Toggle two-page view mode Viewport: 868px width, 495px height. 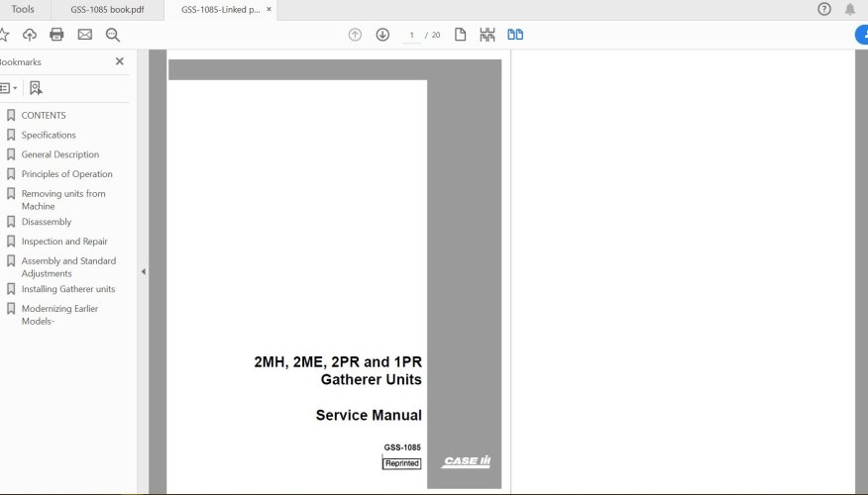515,35
